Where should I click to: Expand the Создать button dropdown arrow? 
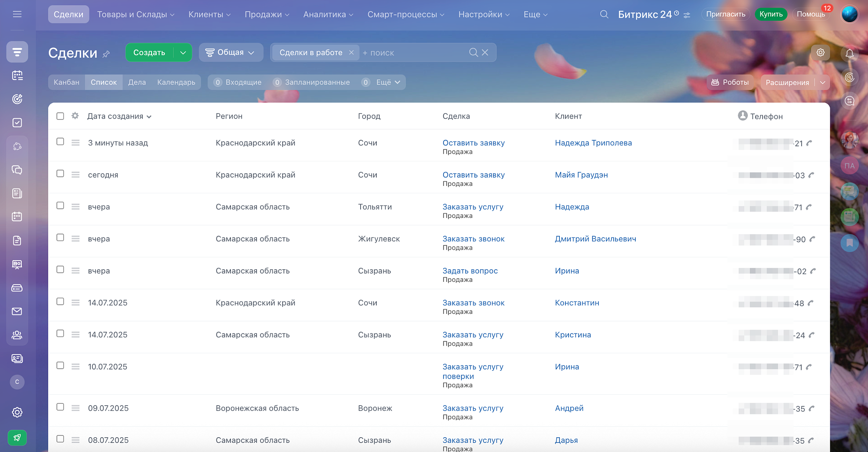[183, 53]
